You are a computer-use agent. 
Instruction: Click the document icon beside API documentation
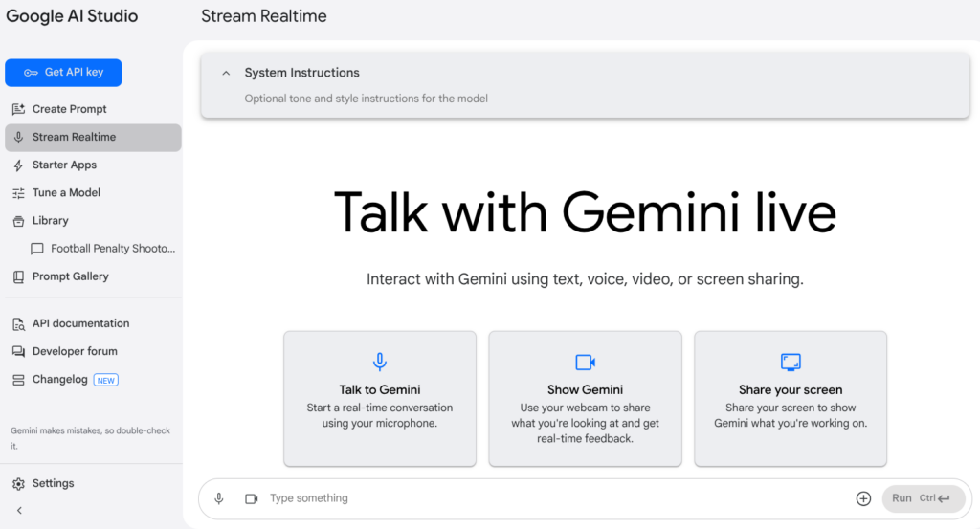tap(19, 324)
